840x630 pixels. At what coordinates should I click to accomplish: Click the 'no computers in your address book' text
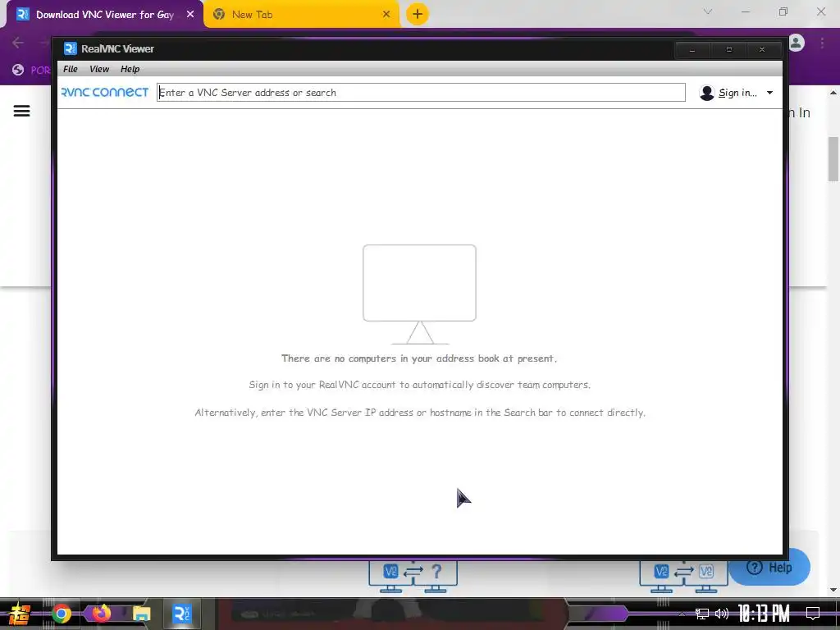coord(419,358)
